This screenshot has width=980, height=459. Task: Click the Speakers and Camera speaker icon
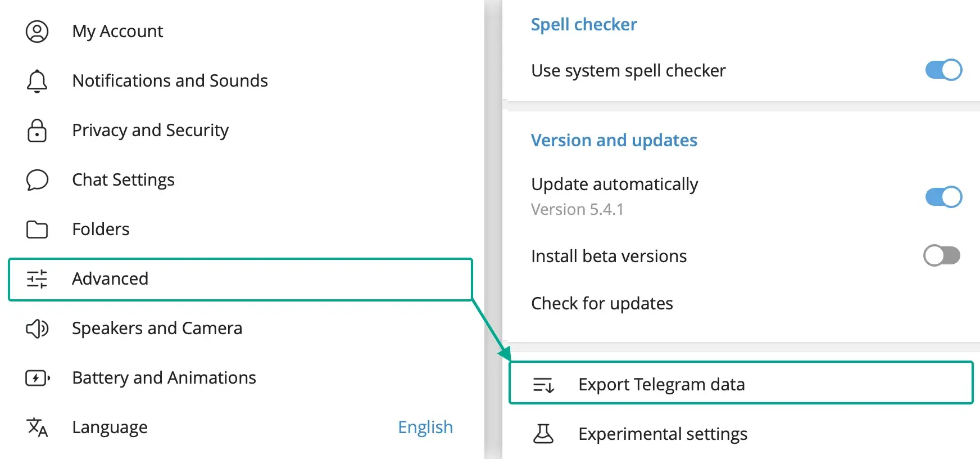37,328
